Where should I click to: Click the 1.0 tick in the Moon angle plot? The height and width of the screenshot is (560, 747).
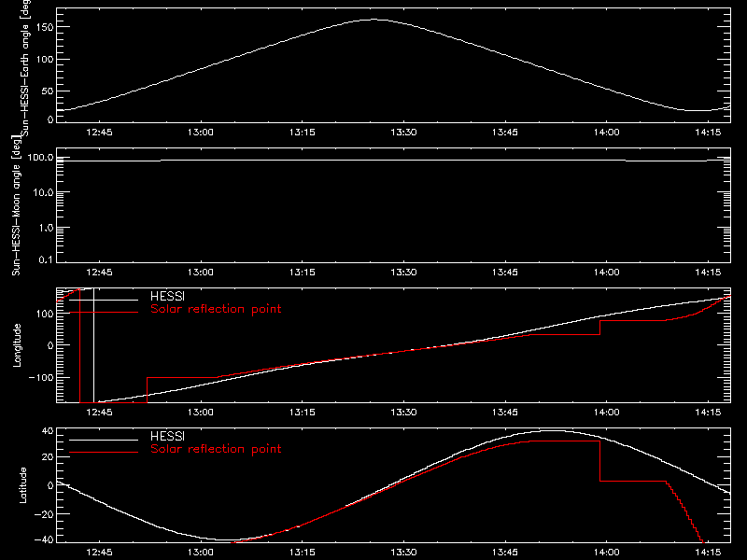point(46,228)
